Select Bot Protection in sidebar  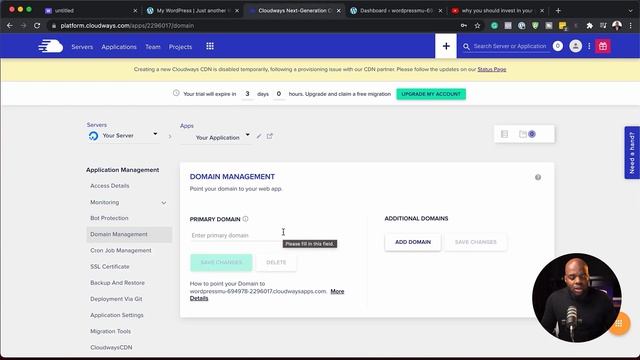[x=109, y=218]
